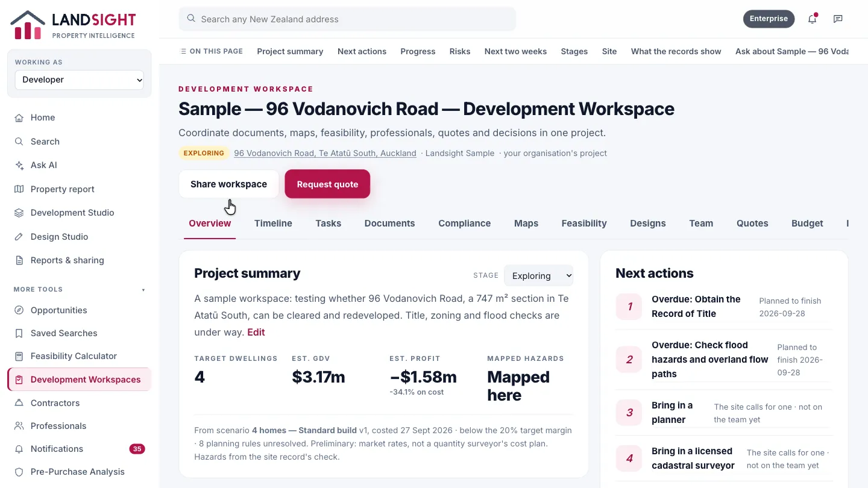This screenshot has width=868, height=488.
Task: Click the 35 notifications count badge
Action: click(137, 449)
